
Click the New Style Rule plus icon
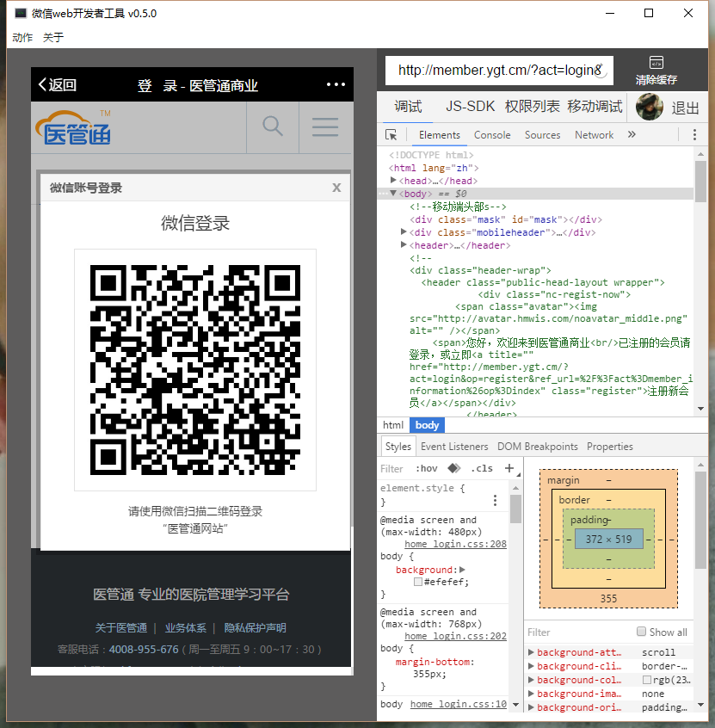[509, 469]
